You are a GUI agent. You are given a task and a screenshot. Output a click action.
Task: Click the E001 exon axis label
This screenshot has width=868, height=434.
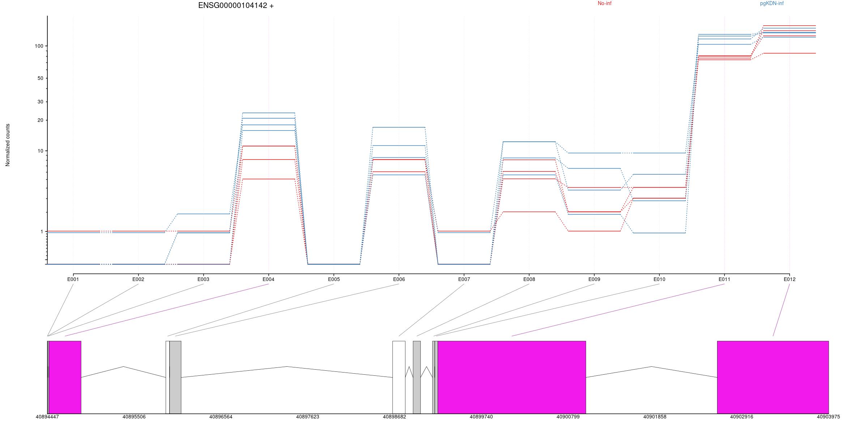[73, 279]
